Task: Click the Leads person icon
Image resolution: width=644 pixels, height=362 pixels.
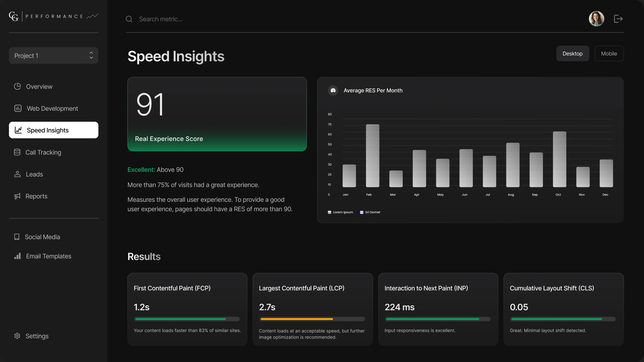Action: point(17,174)
